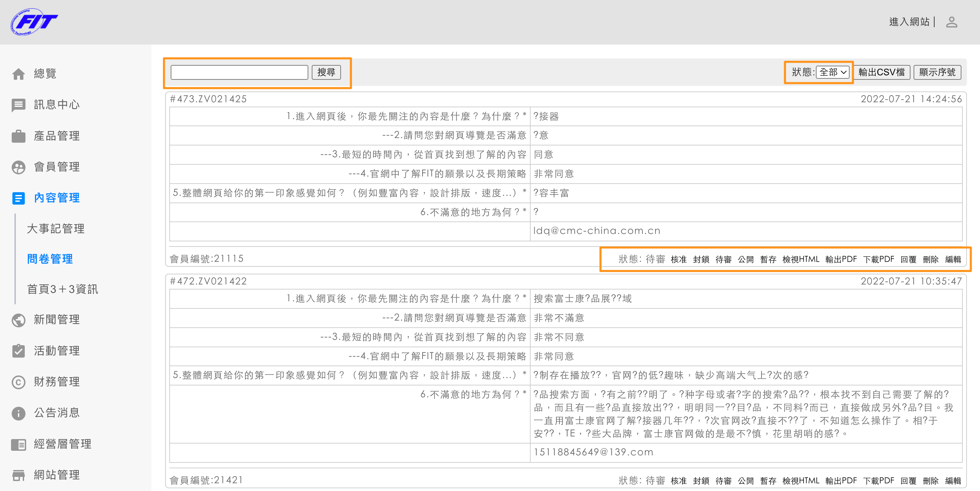Open 新聞管理 menu item
The image size is (980, 491).
57,320
